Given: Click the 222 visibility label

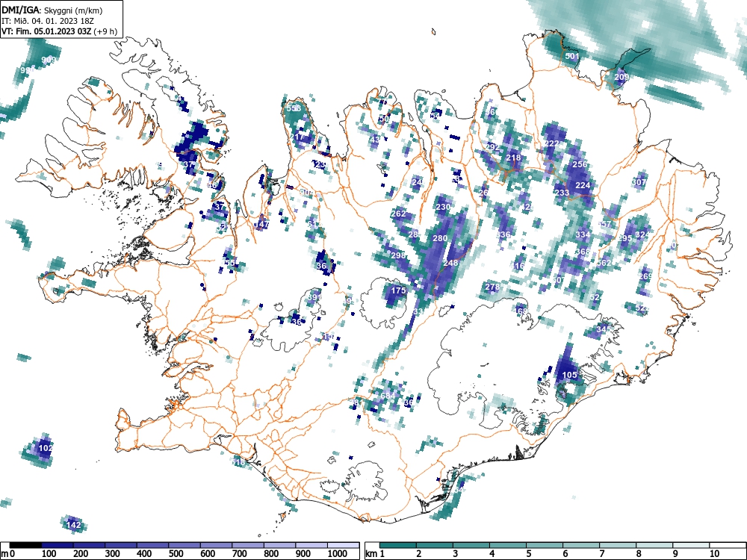Looking at the screenshot, I should coord(552,143).
